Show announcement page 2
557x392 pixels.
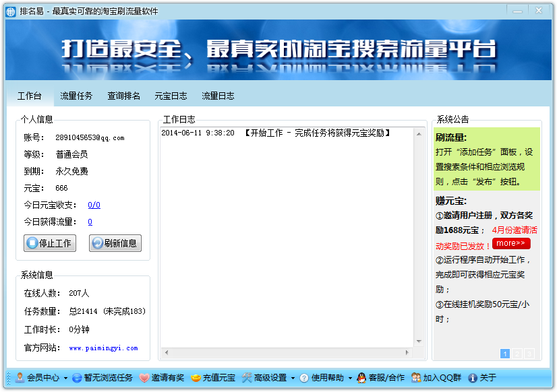(x=517, y=354)
